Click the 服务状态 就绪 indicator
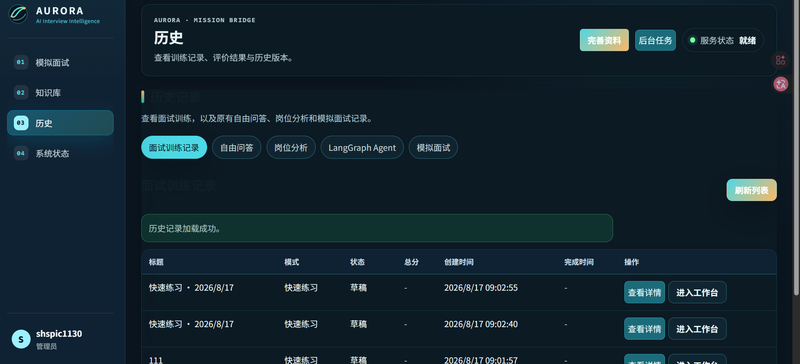Viewport: 800px width, 364px height. (723, 40)
